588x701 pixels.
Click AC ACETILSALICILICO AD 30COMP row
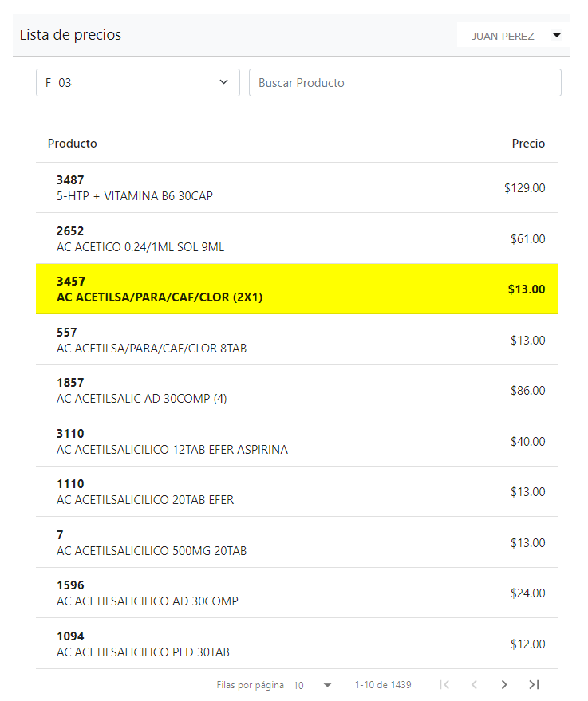pyautogui.click(x=296, y=593)
